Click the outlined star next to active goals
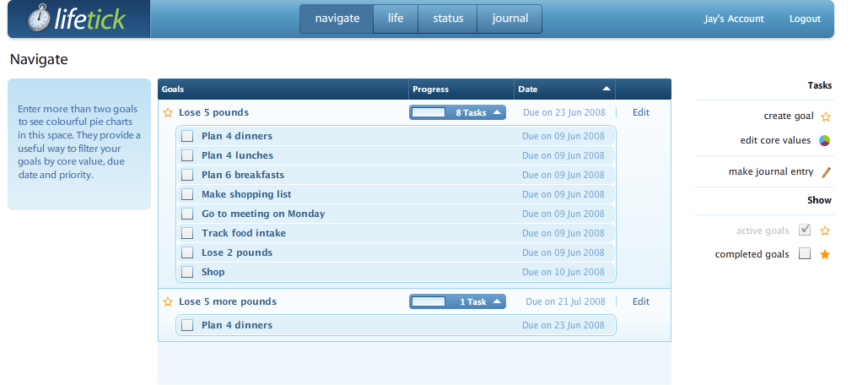This screenshot has width=868, height=385. pyautogui.click(x=826, y=230)
